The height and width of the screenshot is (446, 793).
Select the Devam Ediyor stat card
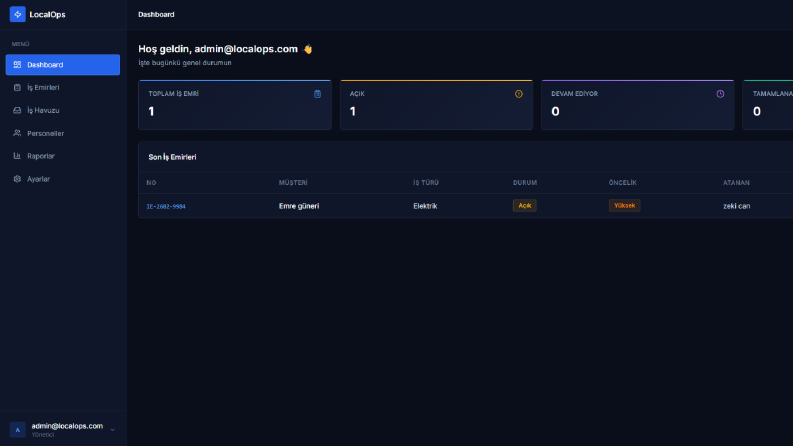(x=637, y=105)
